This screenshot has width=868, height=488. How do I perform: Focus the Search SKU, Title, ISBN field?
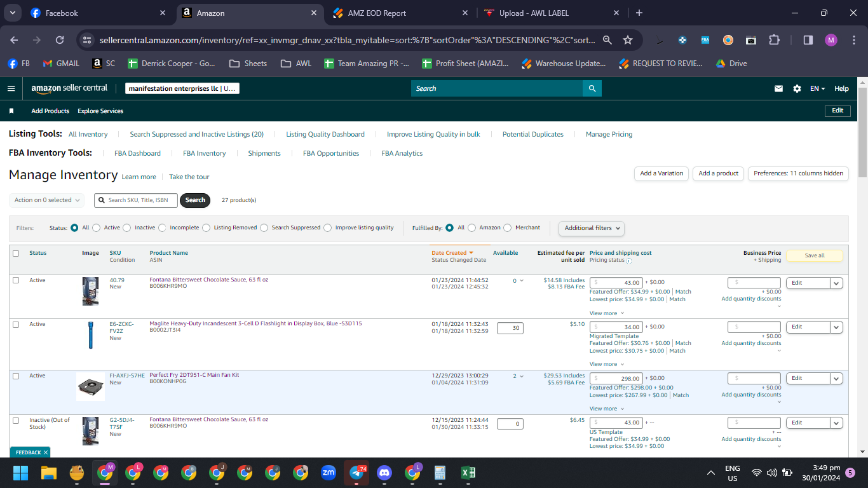pos(136,200)
